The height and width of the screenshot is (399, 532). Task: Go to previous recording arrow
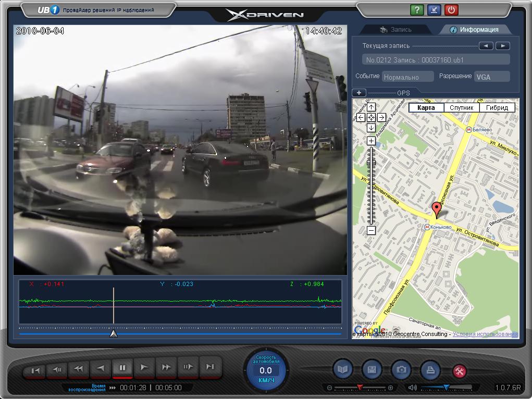coord(486,46)
